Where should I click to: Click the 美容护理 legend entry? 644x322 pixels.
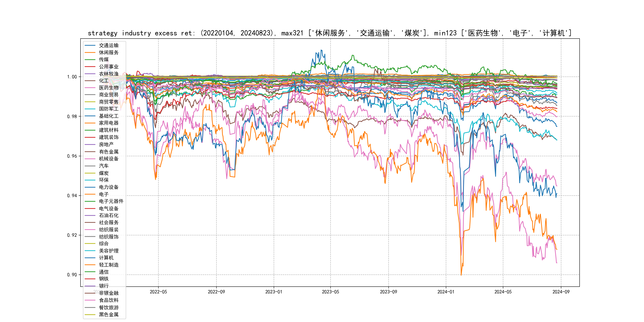point(109,251)
